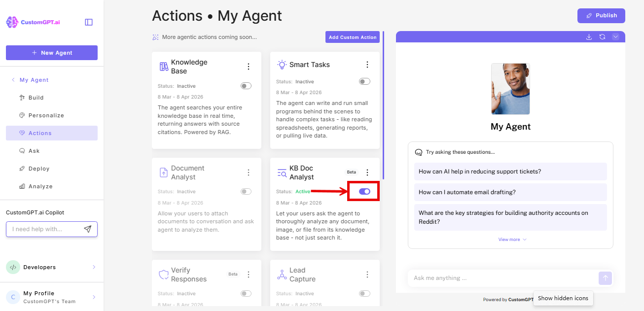Viewport: 644px width, 311px height.
Task: Select the Smart Tasks lightbulb icon
Action: [x=282, y=64]
